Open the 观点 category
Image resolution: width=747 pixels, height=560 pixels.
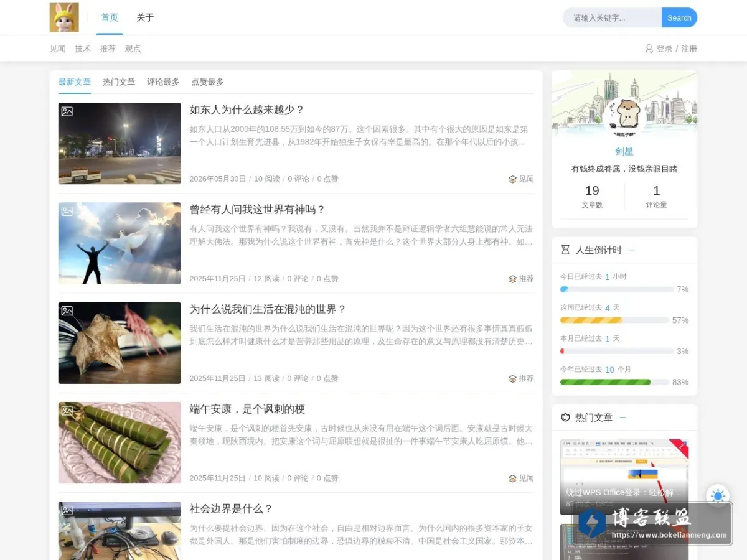[133, 49]
